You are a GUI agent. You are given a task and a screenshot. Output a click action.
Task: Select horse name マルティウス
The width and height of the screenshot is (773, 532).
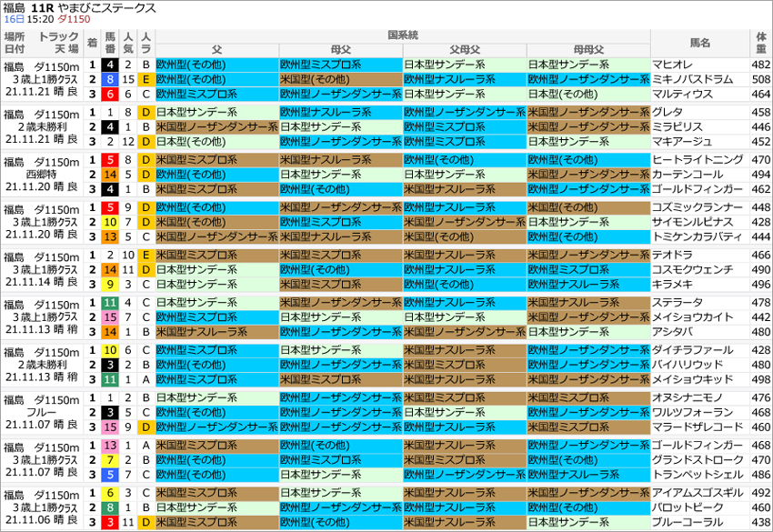point(682,95)
